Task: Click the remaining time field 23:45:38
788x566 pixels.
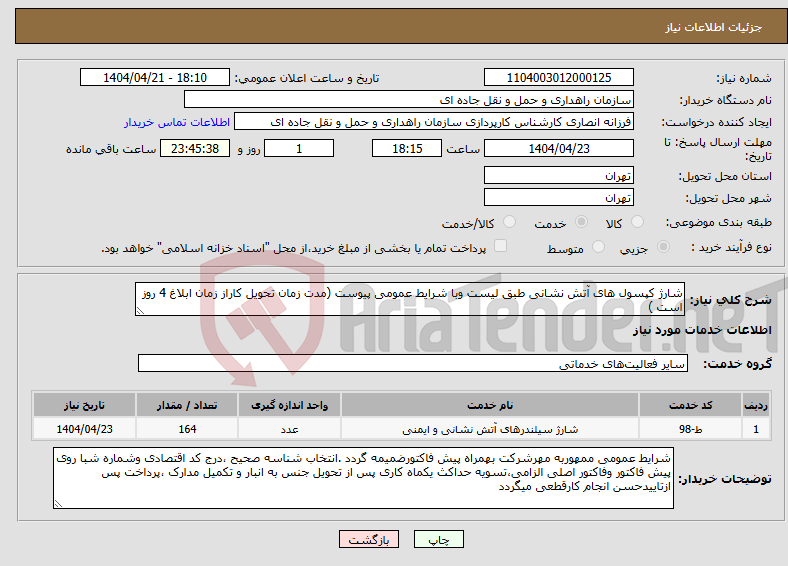Action: pos(195,148)
